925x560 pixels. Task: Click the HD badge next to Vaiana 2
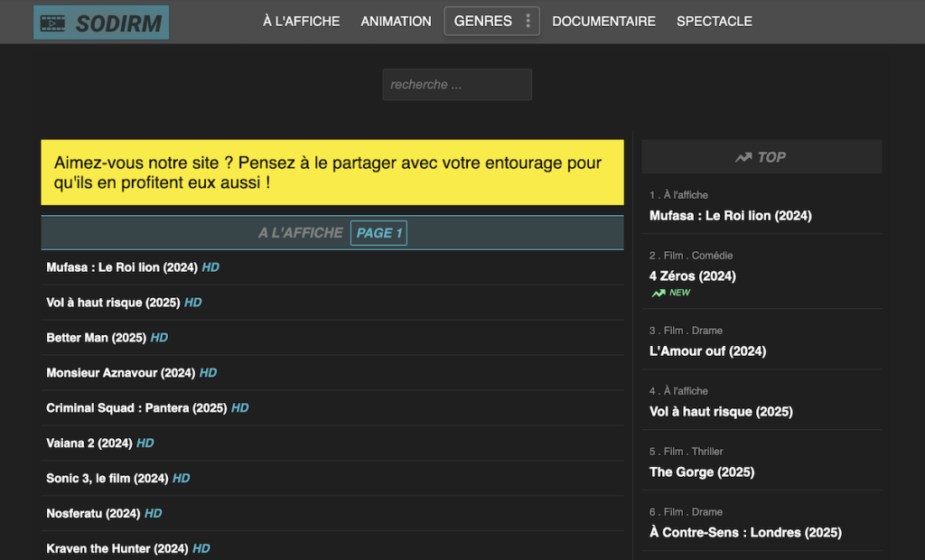click(x=145, y=443)
